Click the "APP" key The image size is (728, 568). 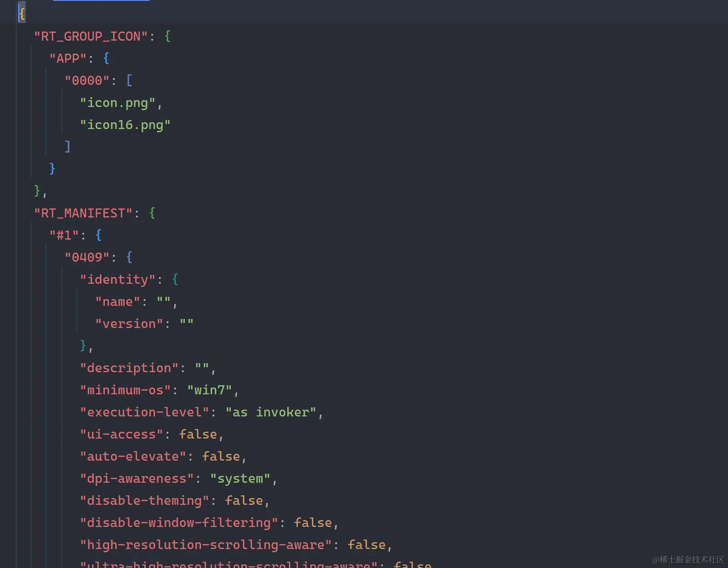pos(68,58)
